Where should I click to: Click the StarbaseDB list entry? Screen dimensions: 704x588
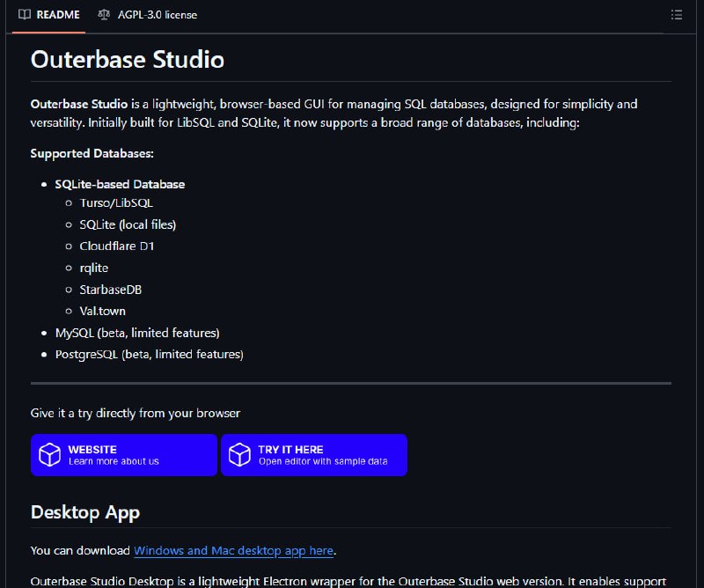111,290
